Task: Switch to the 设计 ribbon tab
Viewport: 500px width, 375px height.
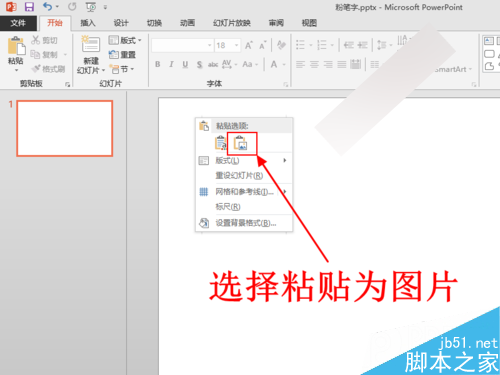Action: tap(121, 23)
